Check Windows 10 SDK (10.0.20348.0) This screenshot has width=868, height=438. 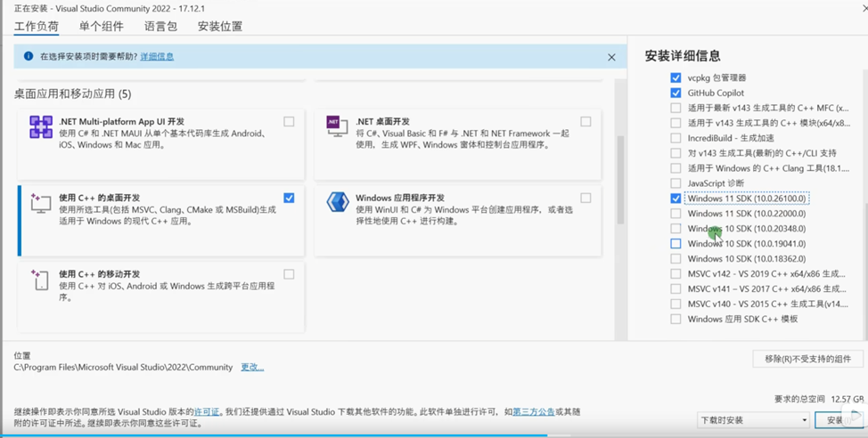click(676, 229)
